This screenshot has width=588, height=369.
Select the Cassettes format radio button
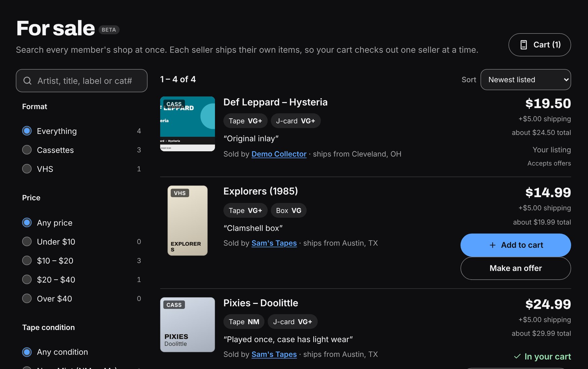[x=27, y=150]
